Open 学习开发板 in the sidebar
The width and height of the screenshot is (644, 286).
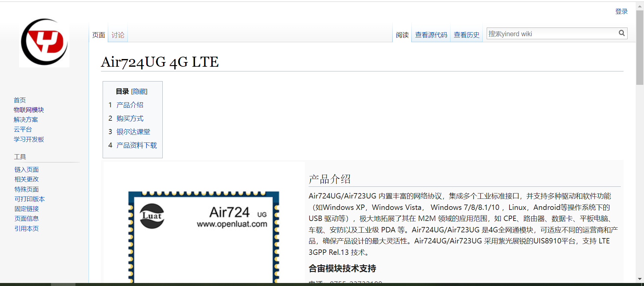coord(29,139)
